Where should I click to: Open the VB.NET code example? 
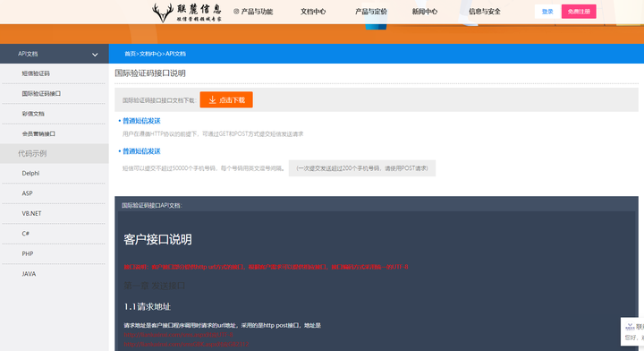point(31,214)
